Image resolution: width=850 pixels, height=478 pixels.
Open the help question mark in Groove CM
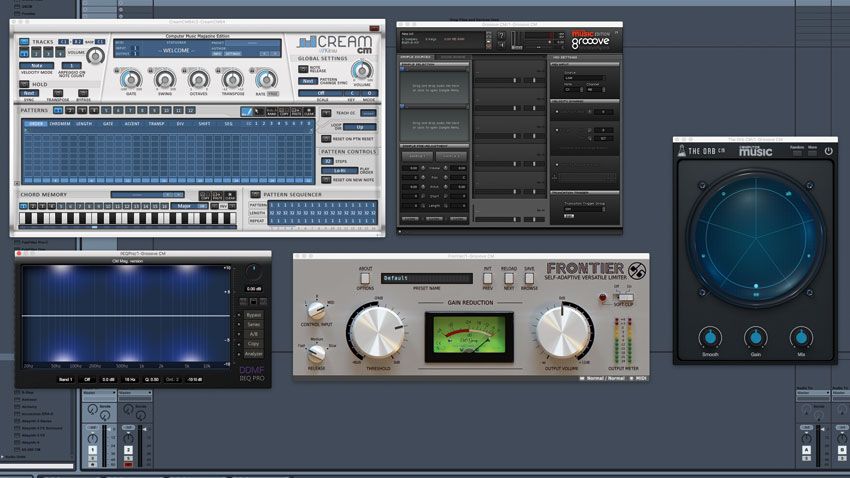coord(501,36)
